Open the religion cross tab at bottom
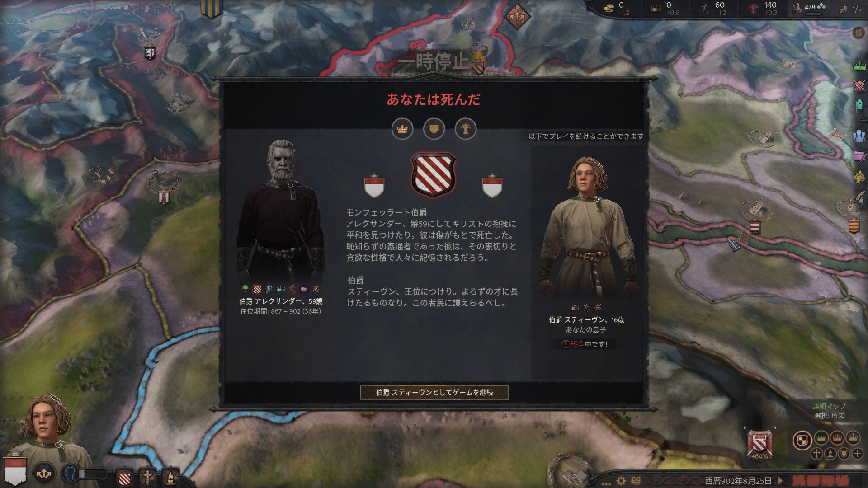This screenshot has width=868, height=488. coord(147,477)
